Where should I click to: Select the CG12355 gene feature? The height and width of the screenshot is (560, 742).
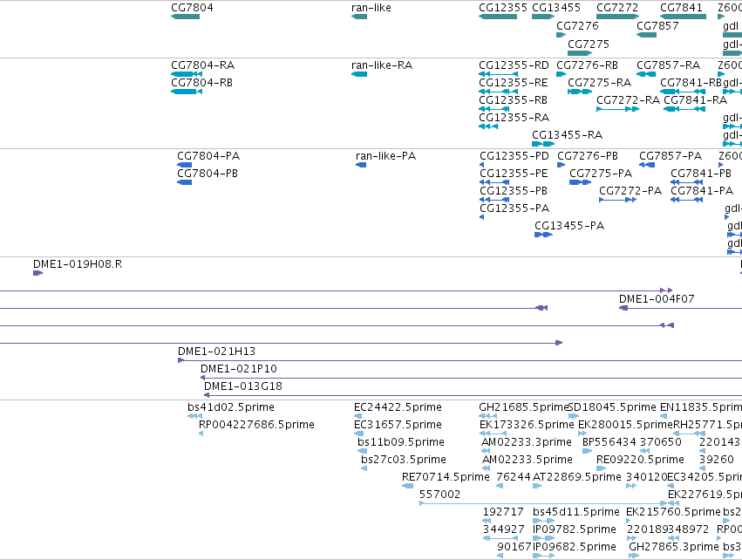pyautogui.click(x=498, y=17)
